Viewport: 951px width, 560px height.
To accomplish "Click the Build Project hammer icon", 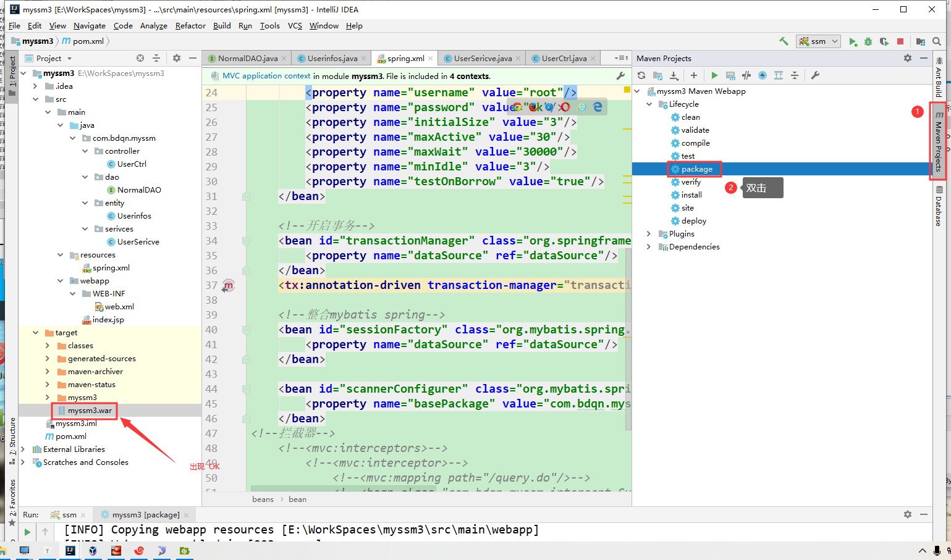I will click(x=784, y=41).
